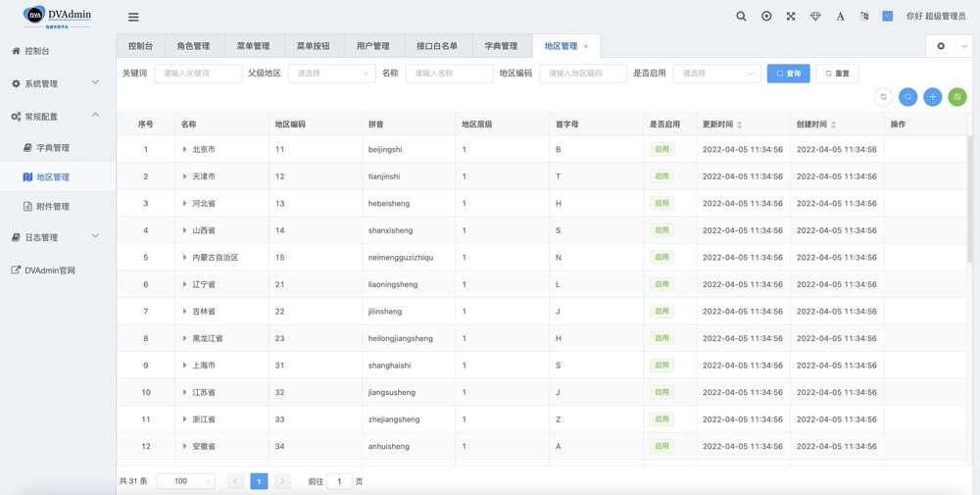980x495 pixels.
Task: Click the blue round add button
Action: (933, 97)
